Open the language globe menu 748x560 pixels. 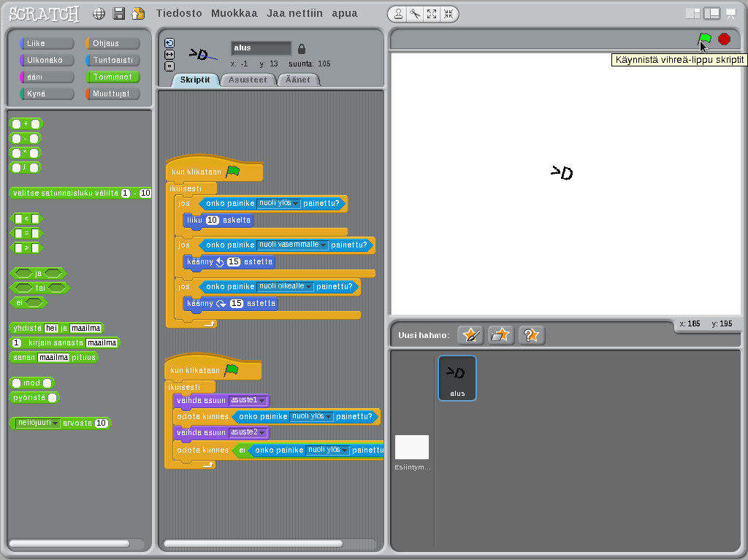coord(99,14)
